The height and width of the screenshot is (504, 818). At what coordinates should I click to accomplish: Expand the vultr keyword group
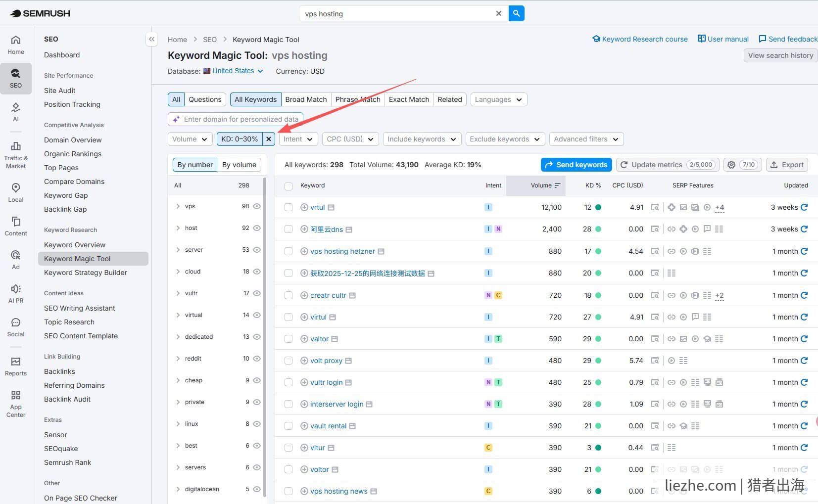(x=178, y=293)
